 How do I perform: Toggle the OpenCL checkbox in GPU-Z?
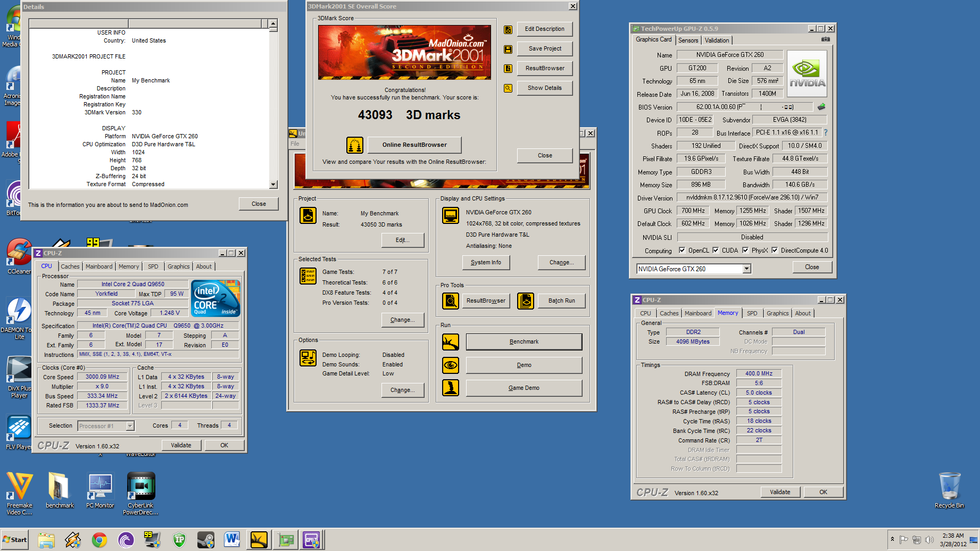(682, 251)
